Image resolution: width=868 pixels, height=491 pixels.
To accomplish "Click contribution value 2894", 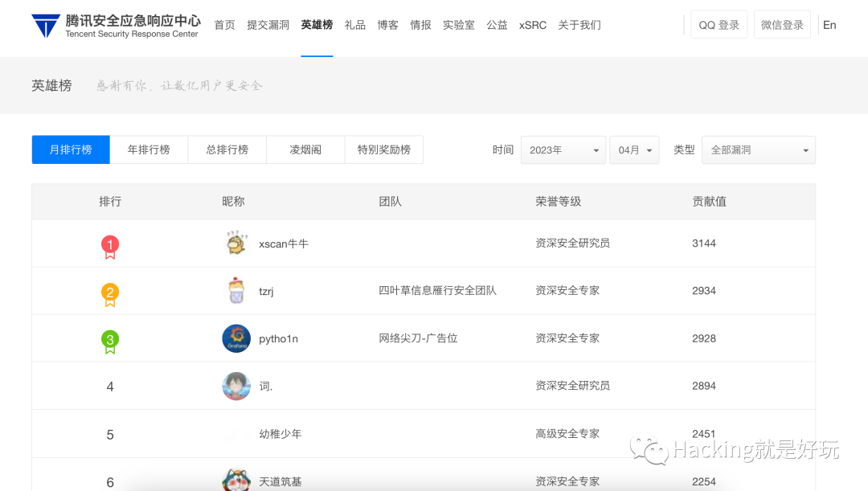I will [703, 386].
